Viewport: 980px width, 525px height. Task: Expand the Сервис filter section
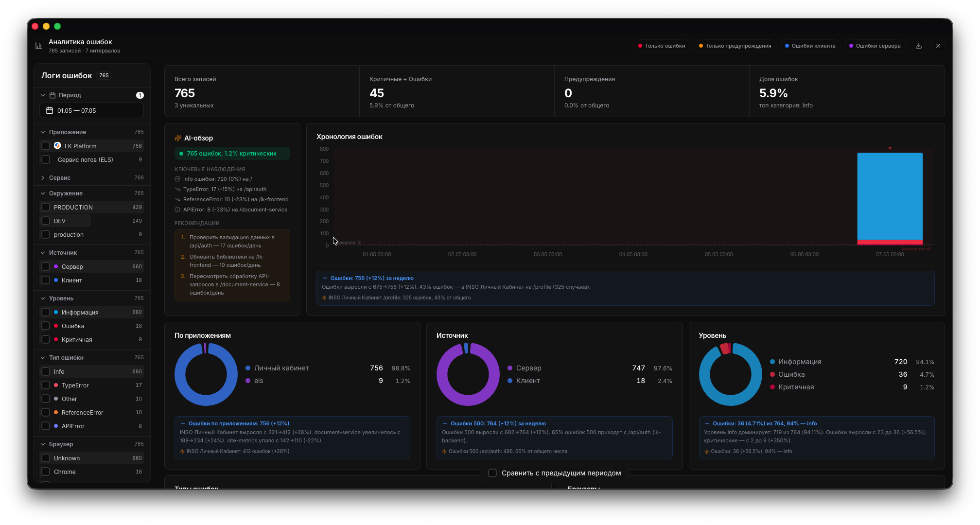43,178
